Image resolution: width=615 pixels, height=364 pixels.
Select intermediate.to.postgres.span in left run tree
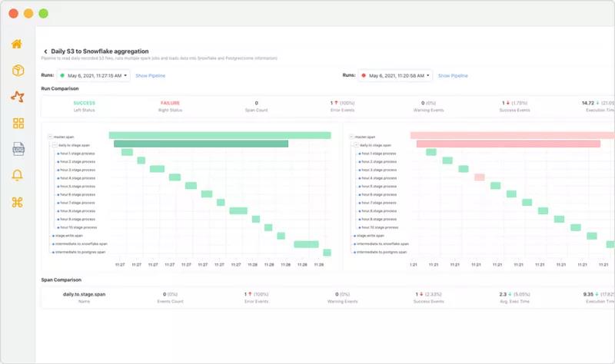(x=80, y=252)
